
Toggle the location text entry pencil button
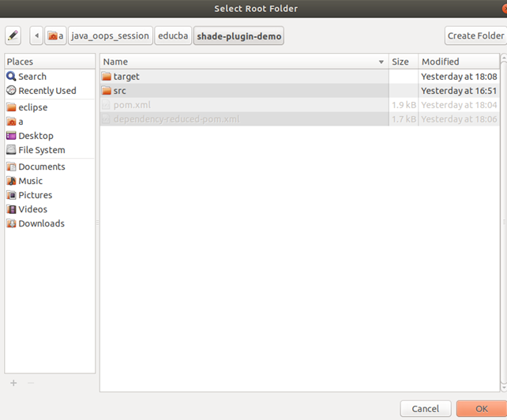(x=13, y=36)
